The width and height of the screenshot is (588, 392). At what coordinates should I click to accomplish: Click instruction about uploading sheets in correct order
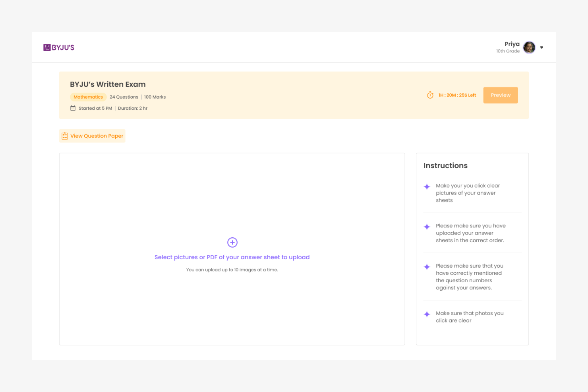[x=471, y=233]
